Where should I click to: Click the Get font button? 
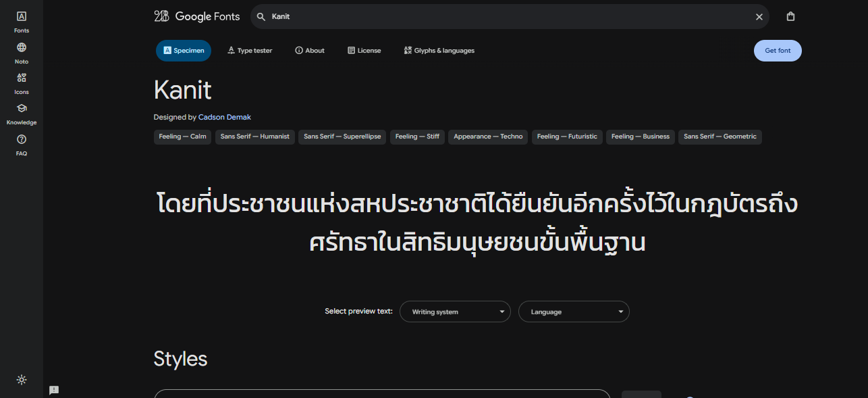tap(778, 51)
